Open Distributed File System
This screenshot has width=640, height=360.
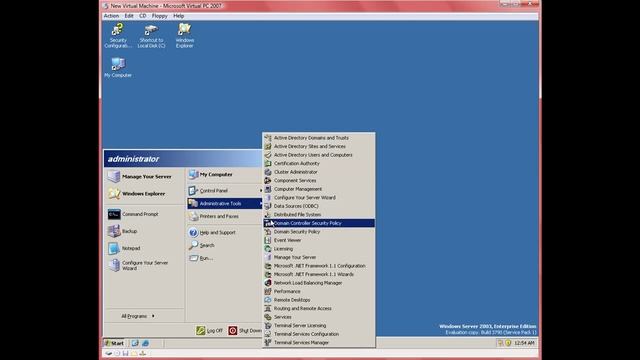319,215
